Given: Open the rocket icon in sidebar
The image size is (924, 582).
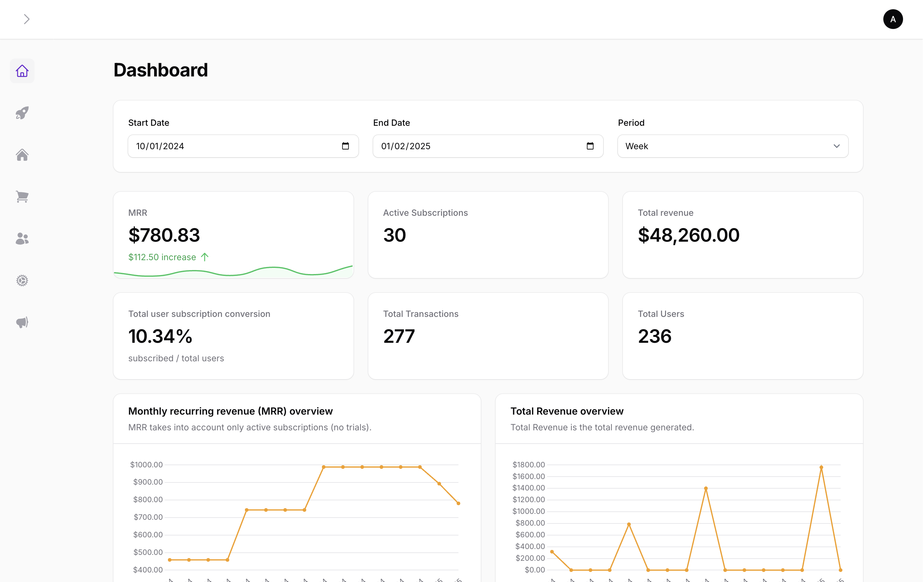Looking at the screenshot, I should click(22, 113).
